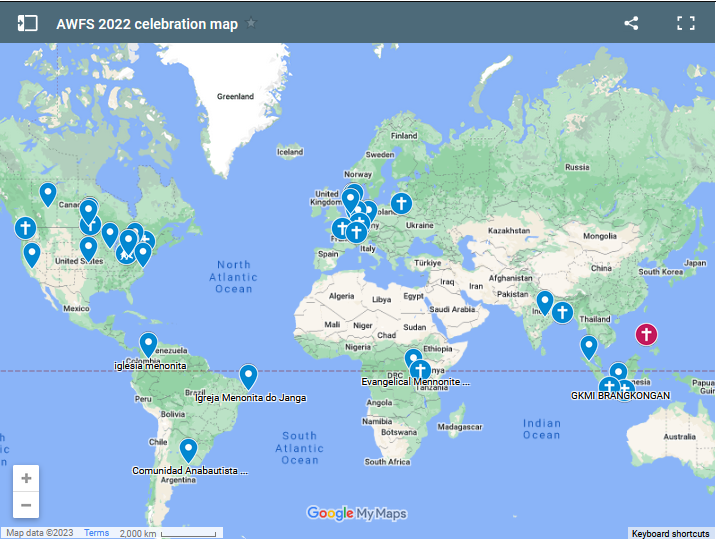
Task: Open the map in fullscreen view
Action: tap(685, 23)
